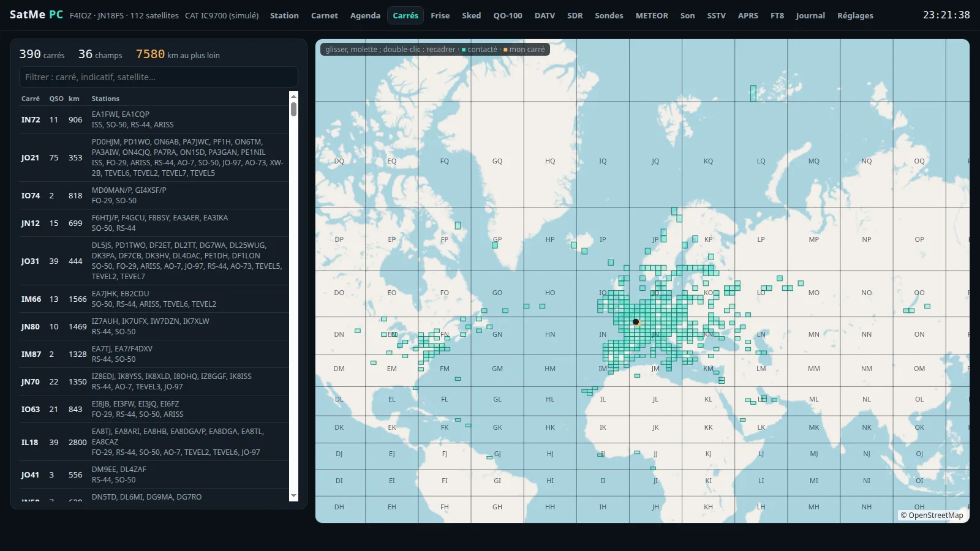
Task: Open the SSTV tab
Action: pos(716,15)
